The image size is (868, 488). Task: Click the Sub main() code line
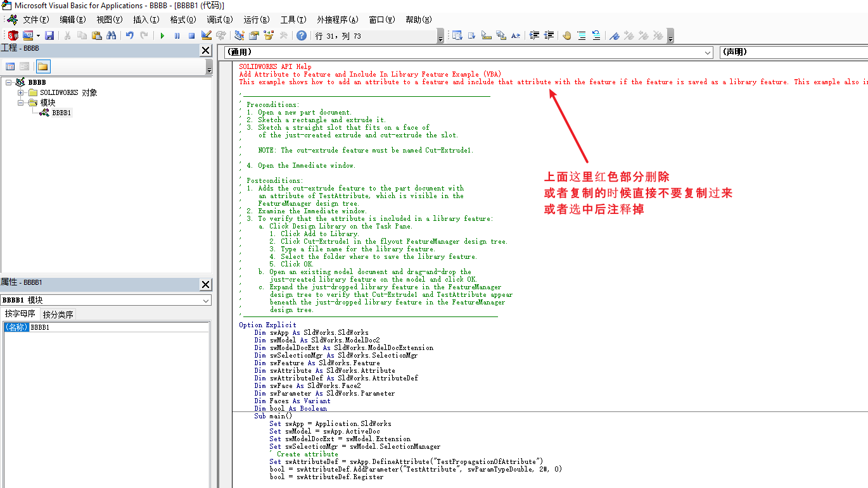tap(273, 416)
